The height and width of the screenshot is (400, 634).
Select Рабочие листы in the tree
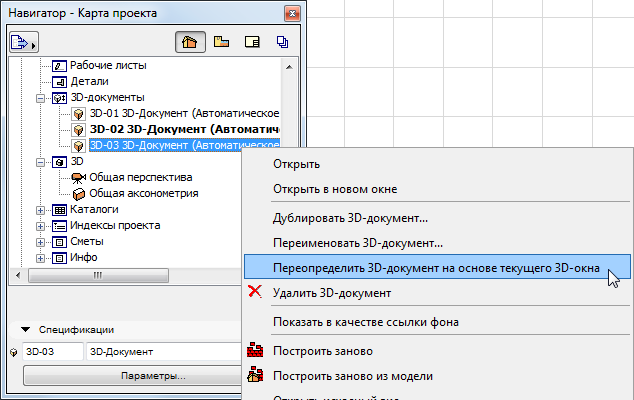tap(108, 66)
